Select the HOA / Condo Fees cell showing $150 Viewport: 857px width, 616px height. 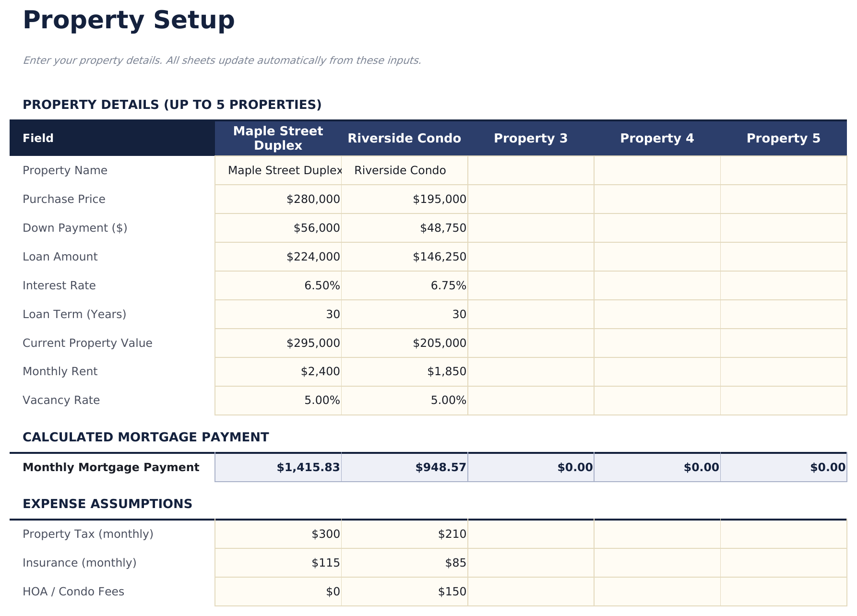pyautogui.click(x=404, y=591)
